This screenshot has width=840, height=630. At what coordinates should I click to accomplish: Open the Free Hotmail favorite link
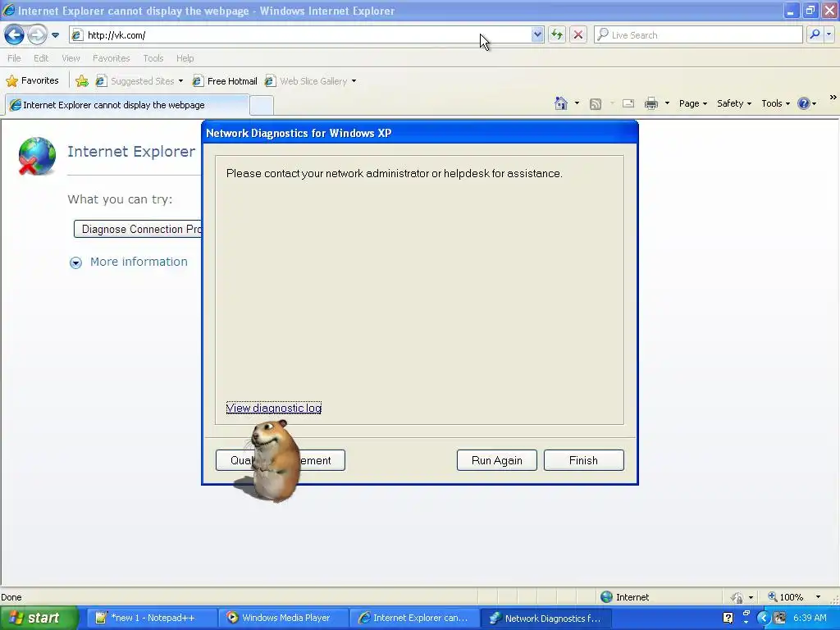(225, 81)
